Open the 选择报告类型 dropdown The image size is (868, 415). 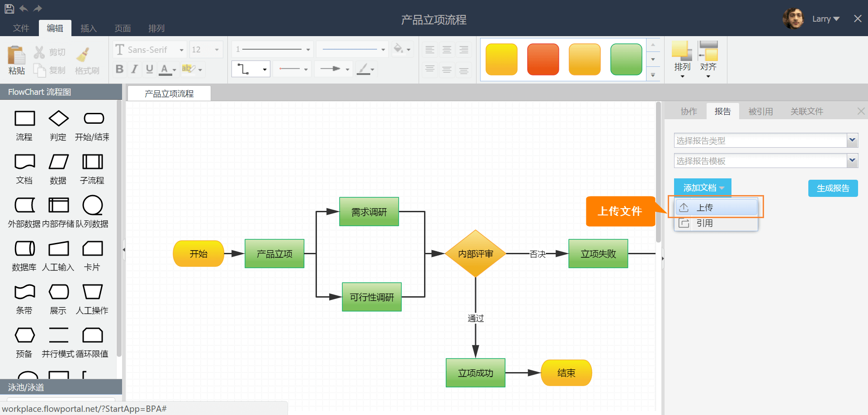(765, 140)
